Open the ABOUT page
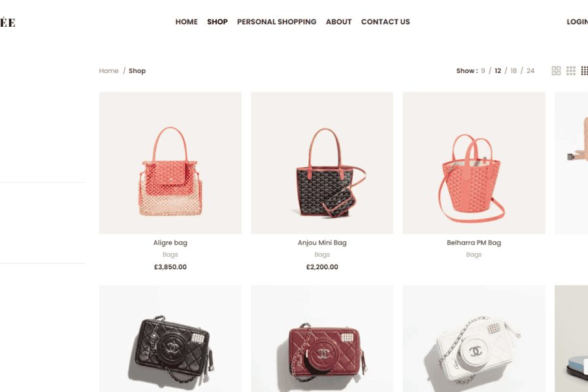The image size is (588, 392). pos(338,22)
